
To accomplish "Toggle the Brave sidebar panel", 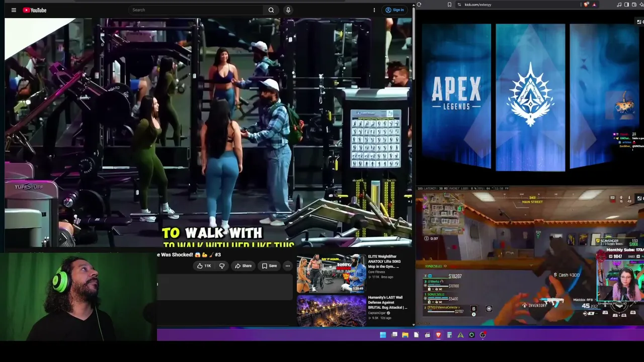I will point(626,5).
